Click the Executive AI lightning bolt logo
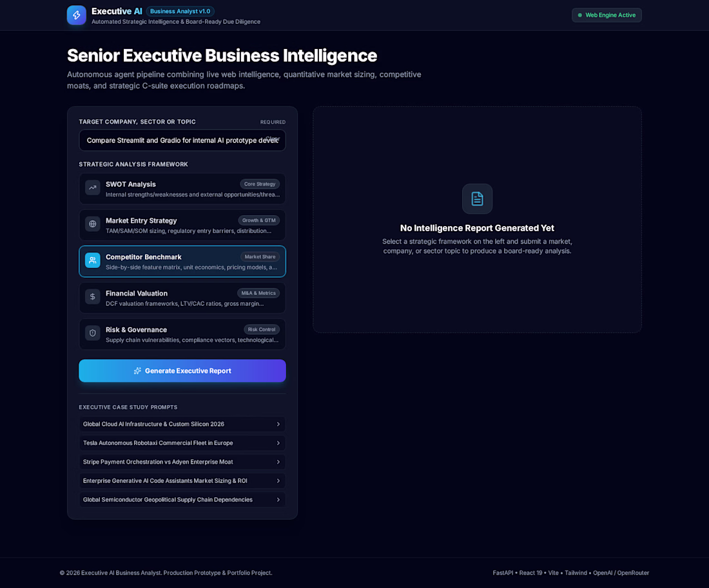Viewport: 709px width, 588px height. coord(77,15)
